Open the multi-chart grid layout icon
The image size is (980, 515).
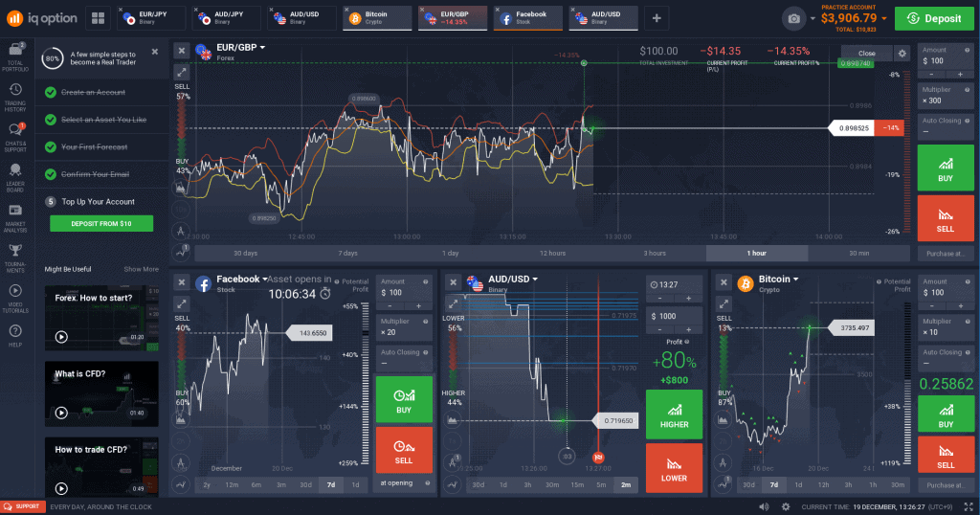click(99, 18)
